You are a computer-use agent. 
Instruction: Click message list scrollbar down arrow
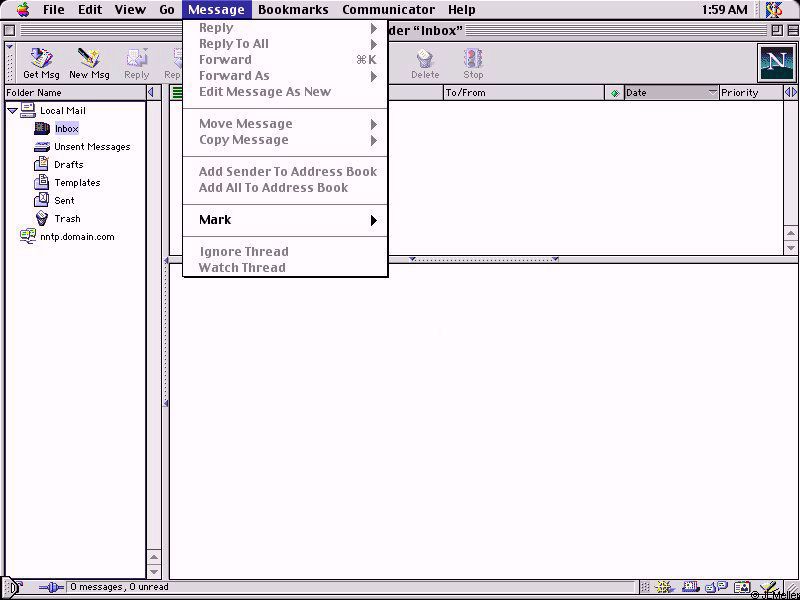click(791, 248)
